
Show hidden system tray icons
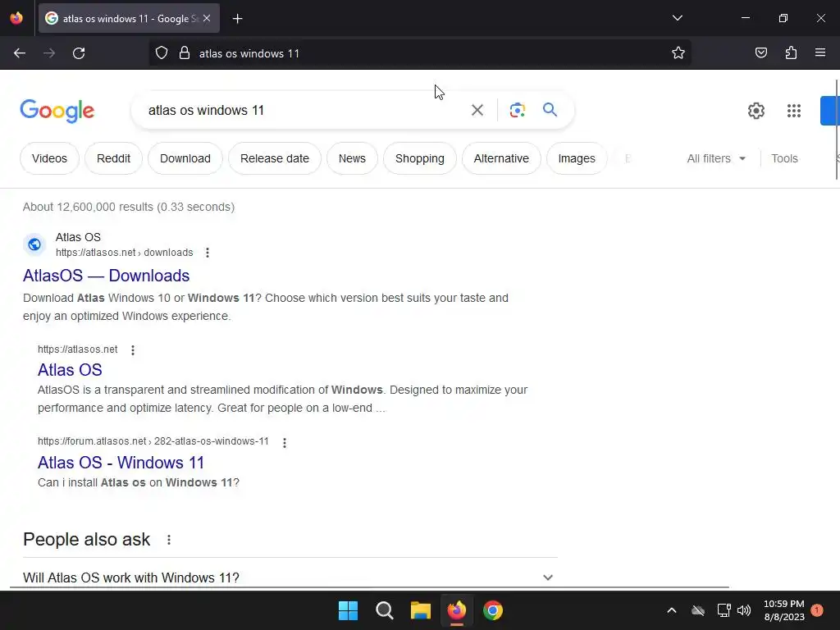pos(671,610)
